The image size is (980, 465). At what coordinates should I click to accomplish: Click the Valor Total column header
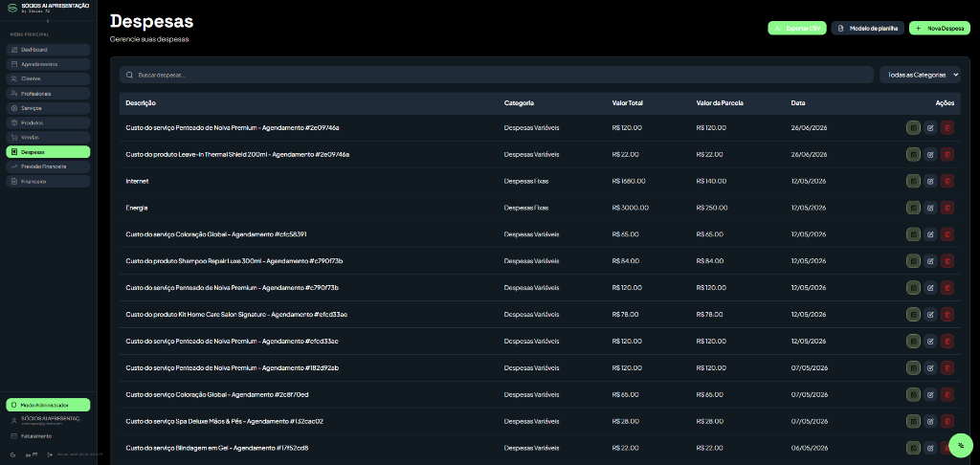click(x=628, y=103)
